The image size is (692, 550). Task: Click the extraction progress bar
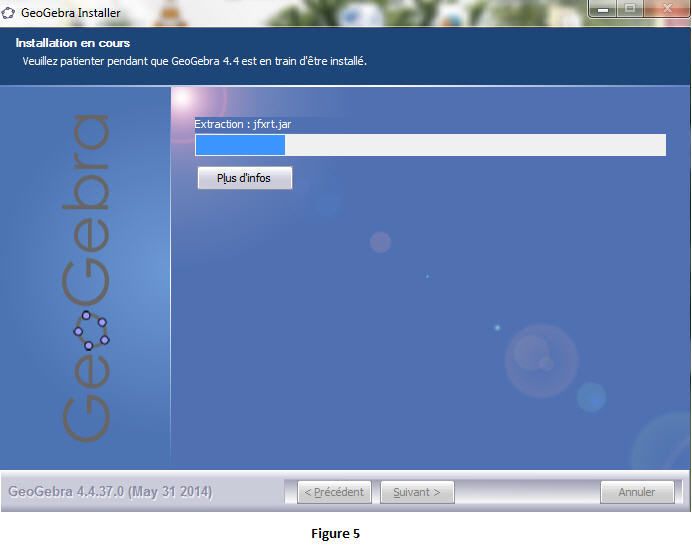click(x=430, y=145)
